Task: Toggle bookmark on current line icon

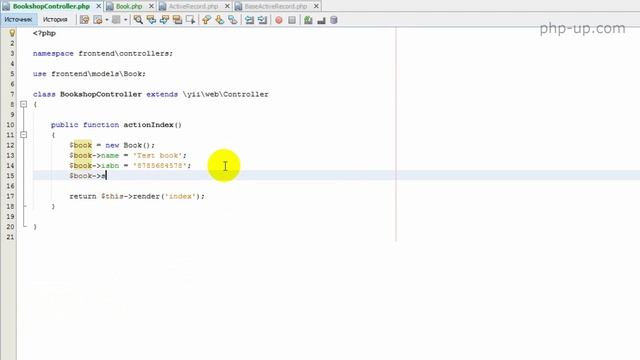Action: 233,20
